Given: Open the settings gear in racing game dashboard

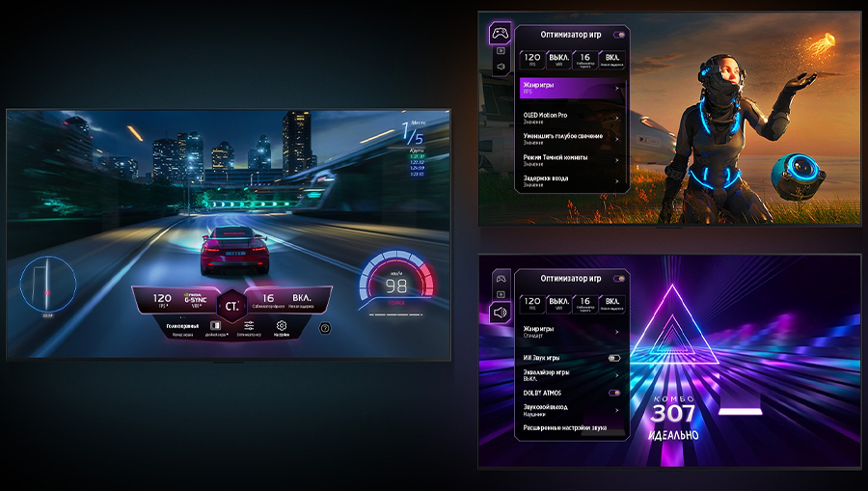Looking at the screenshot, I should pyautogui.click(x=283, y=327).
